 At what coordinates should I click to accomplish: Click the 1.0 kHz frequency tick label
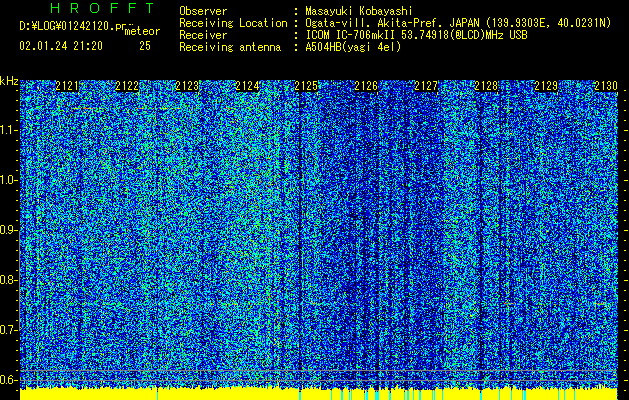[8, 180]
